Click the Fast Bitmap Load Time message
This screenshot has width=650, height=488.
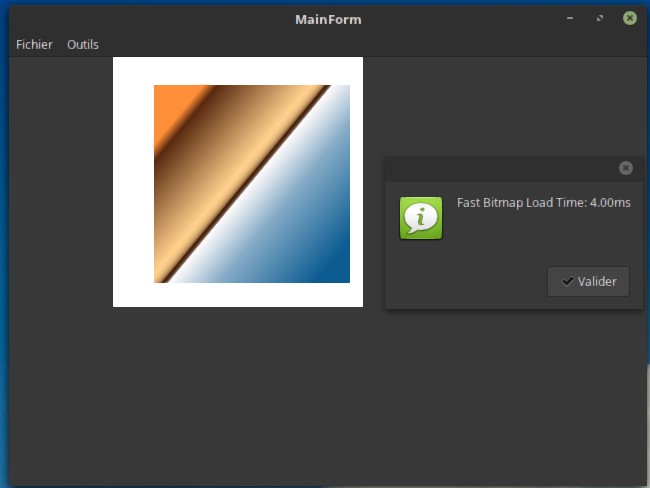point(543,203)
